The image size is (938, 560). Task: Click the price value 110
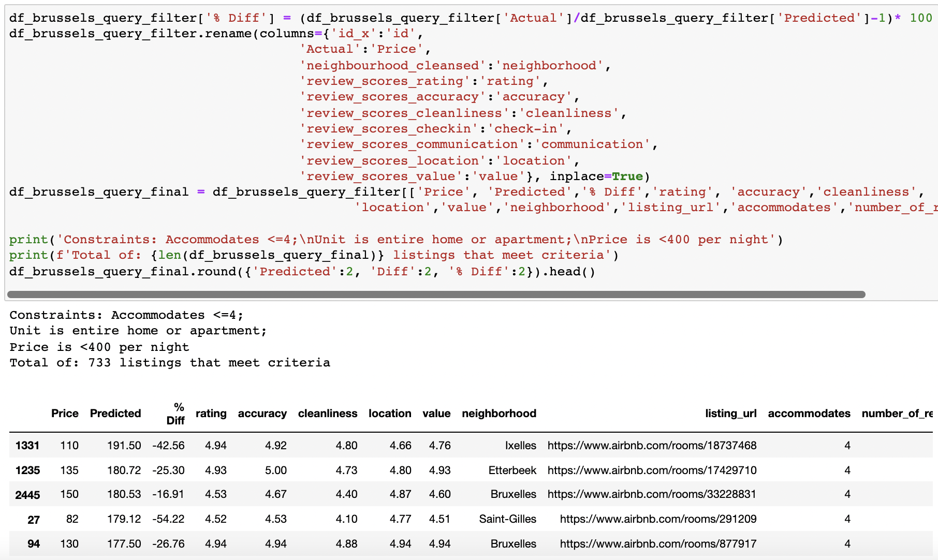(x=69, y=446)
